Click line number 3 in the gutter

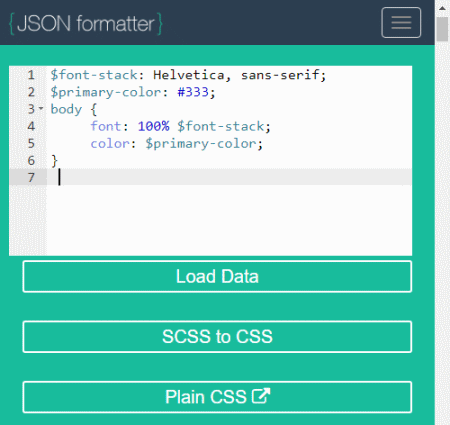click(31, 109)
